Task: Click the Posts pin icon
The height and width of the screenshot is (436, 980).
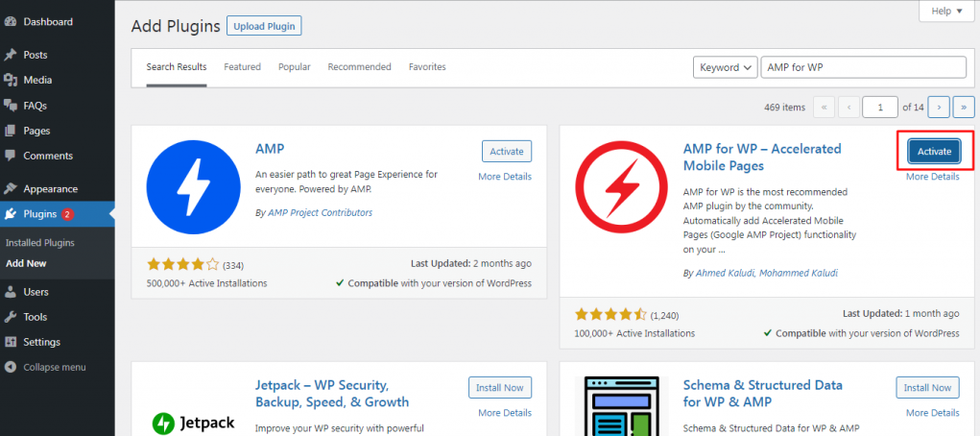Action: point(10,55)
